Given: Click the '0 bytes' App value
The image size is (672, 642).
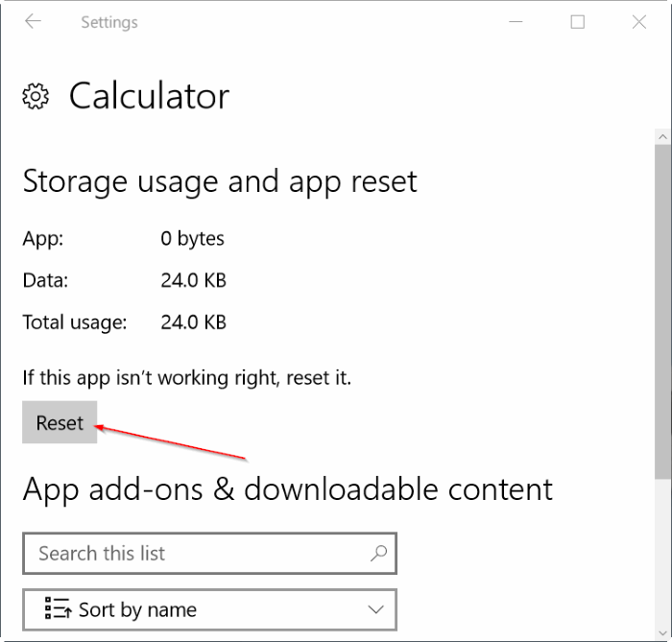Looking at the screenshot, I should tap(192, 239).
